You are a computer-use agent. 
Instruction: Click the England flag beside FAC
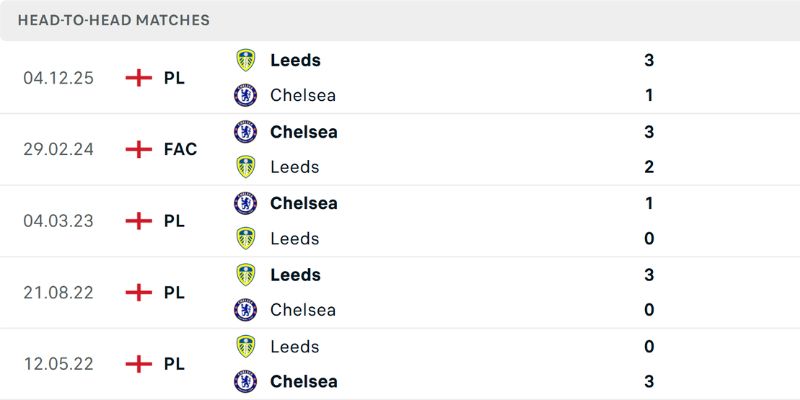point(138,149)
